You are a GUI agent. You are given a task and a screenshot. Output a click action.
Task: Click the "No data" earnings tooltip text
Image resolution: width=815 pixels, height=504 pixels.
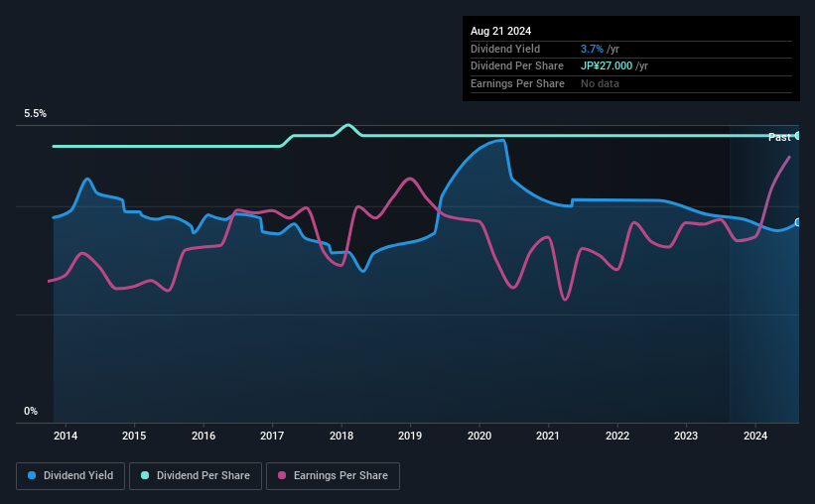pos(600,83)
